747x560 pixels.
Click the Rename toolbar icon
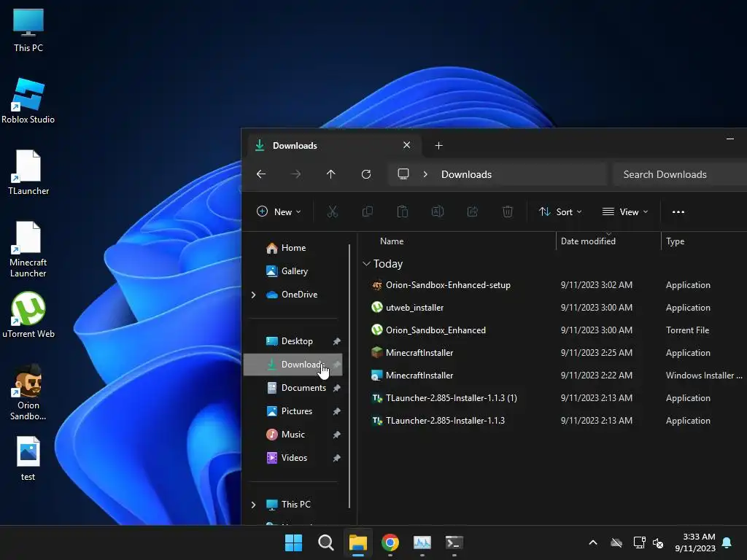(438, 212)
